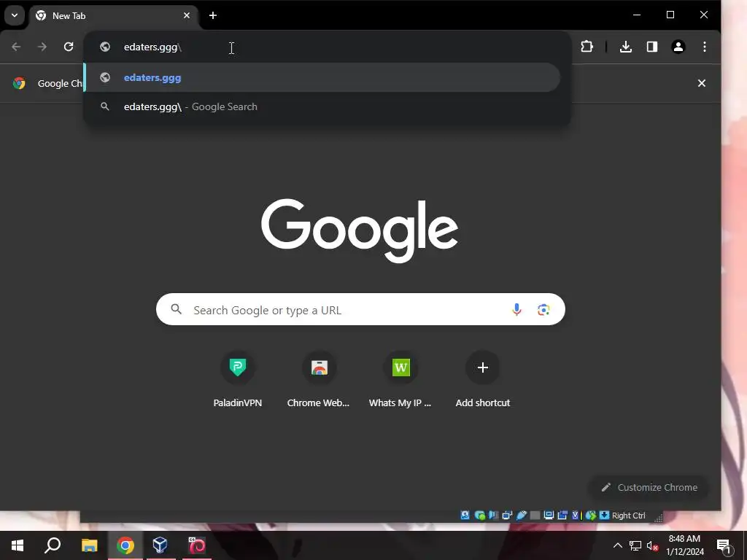Click VirtualBox shared folders status icon
The image size is (747, 560).
click(x=535, y=516)
